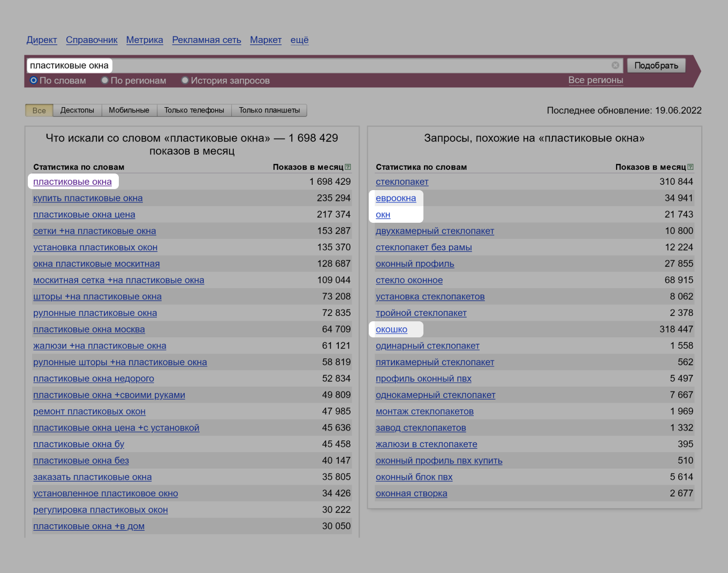Open the «Директ» link in top navigation

pos(42,40)
